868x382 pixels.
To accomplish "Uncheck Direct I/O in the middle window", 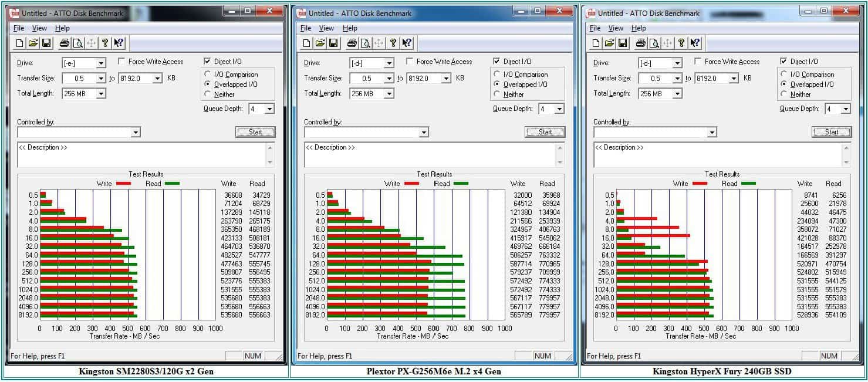I will [x=497, y=62].
